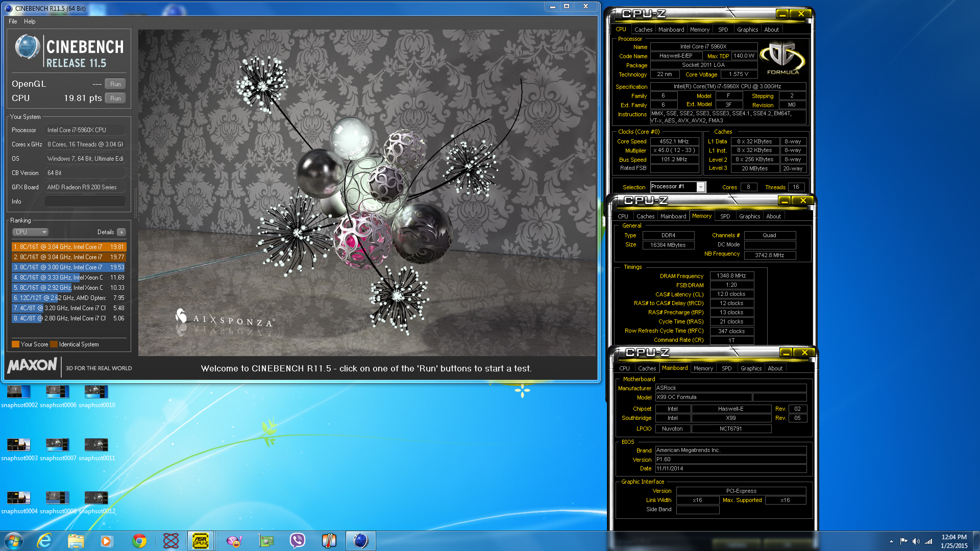Open Viber from the taskbar

coord(297,541)
